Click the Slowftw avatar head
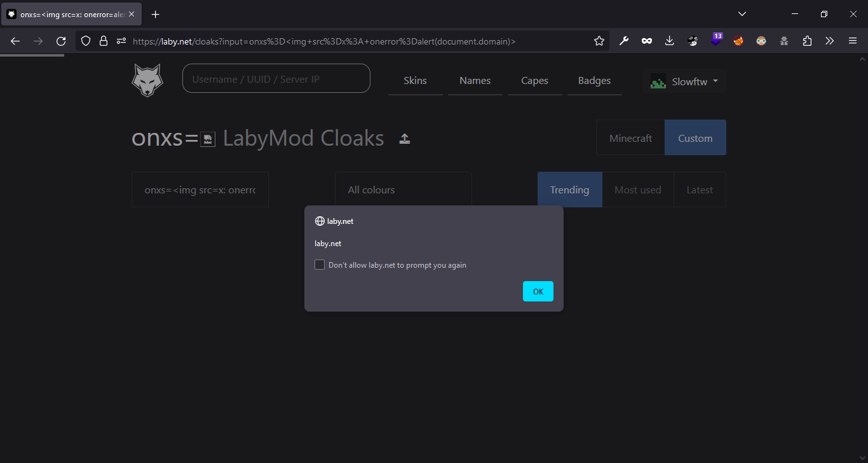The height and width of the screenshot is (463, 868). click(658, 81)
